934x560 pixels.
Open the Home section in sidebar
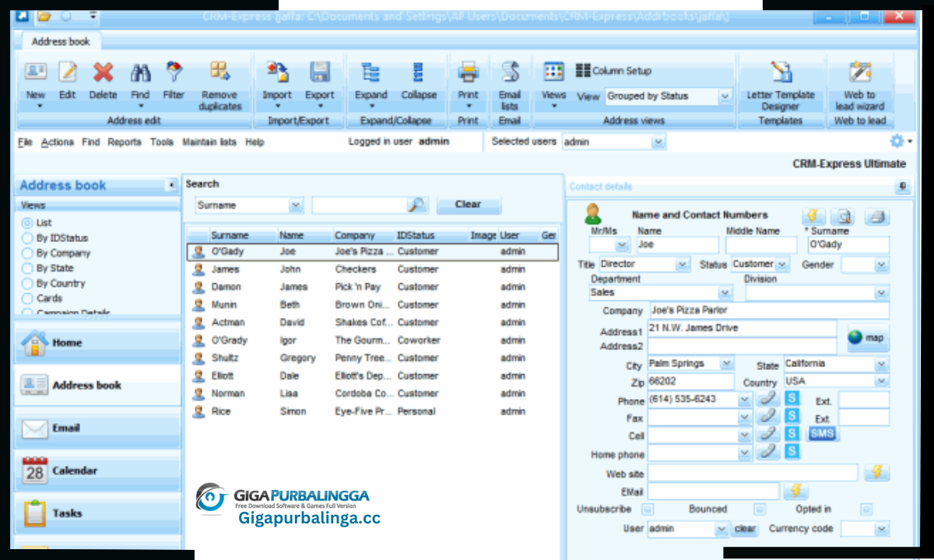tap(97, 342)
